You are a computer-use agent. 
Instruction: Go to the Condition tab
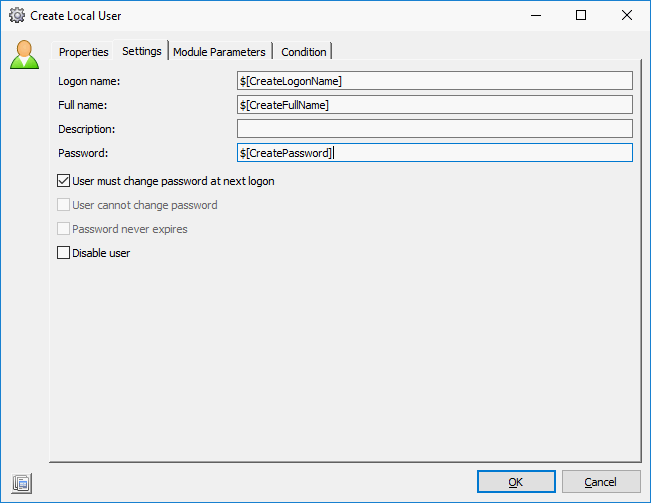(x=303, y=52)
